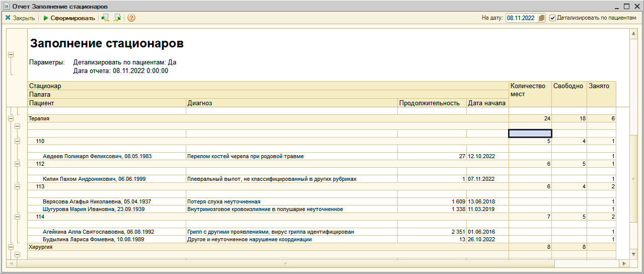Click the Закрыть close icon in toolbar

tap(8, 18)
